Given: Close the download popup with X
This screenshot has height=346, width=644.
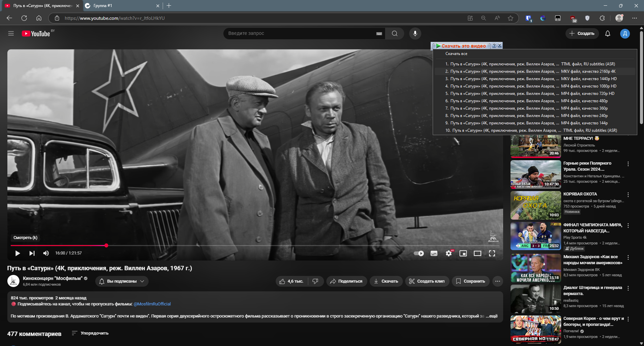Looking at the screenshot, I should pos(499,46).
